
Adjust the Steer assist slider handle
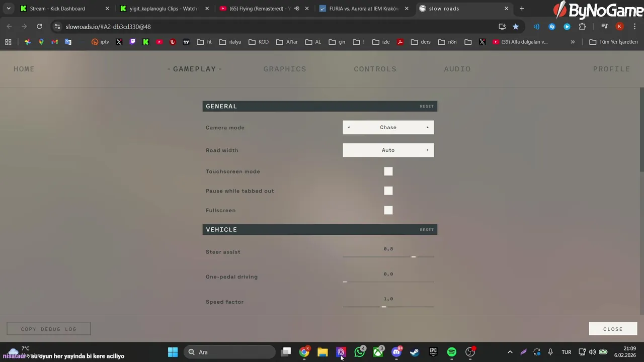(414, 256)
